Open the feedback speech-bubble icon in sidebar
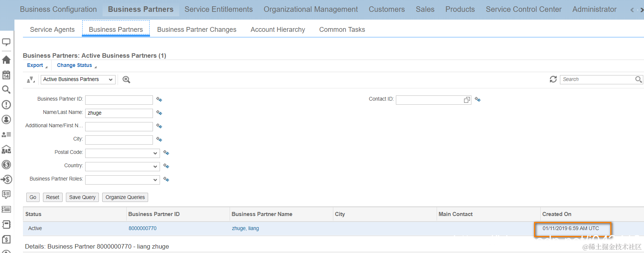This screenshot has height=253, width=644. [6, 42]
